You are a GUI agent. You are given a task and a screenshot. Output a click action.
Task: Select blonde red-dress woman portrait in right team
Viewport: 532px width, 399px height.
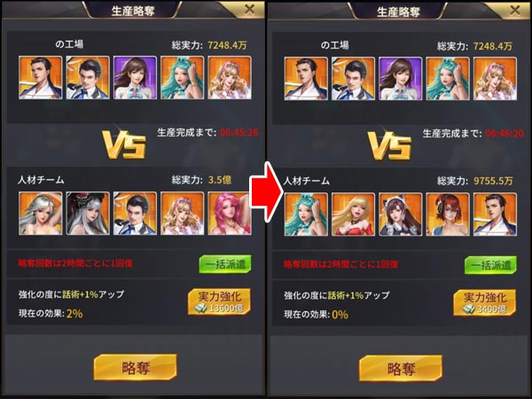tap(354, 215)
